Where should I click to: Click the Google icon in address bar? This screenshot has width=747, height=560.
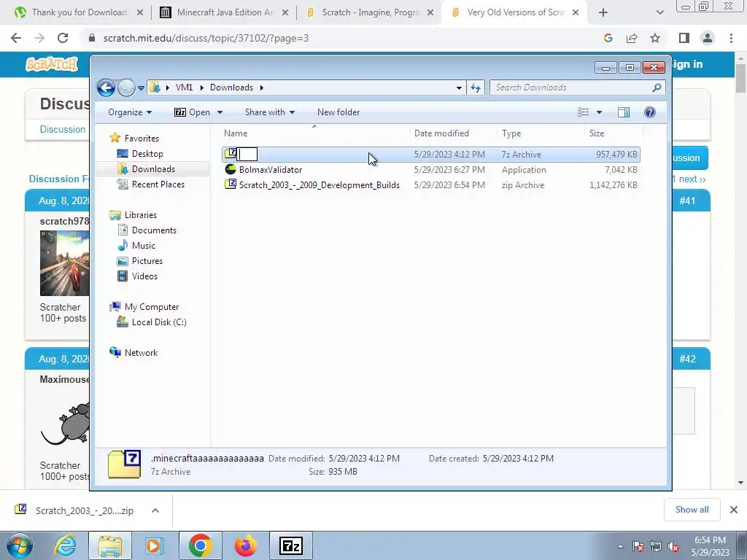tap(608, 38)
